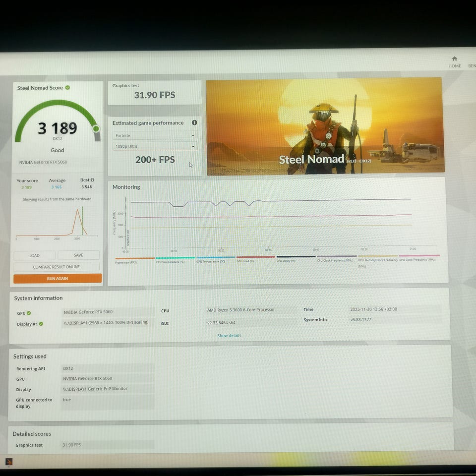Select the SystemInfo version v5.88.1377

(x=360, y=319)
